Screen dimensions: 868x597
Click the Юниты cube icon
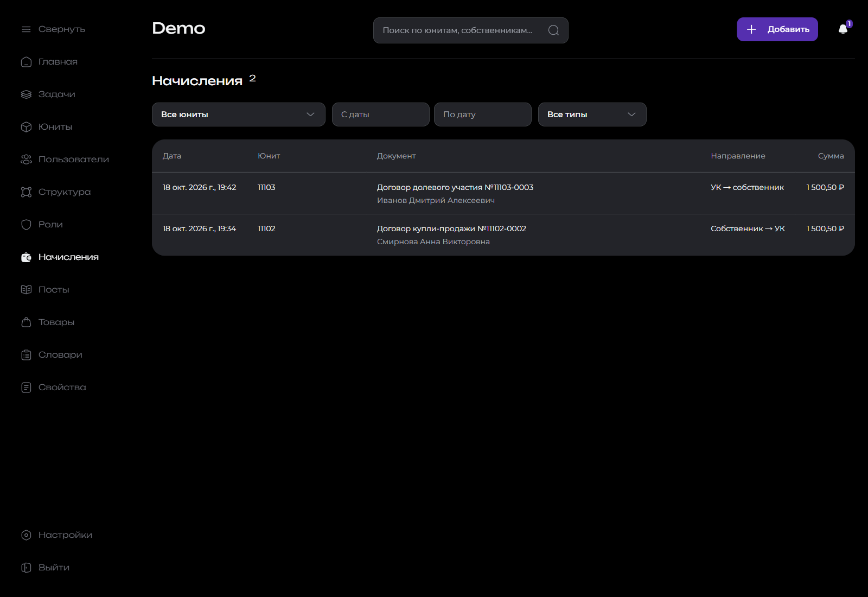26,127
